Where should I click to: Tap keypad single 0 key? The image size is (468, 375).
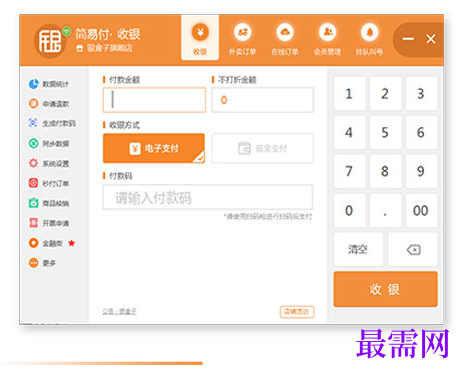[x=349, y=211]
